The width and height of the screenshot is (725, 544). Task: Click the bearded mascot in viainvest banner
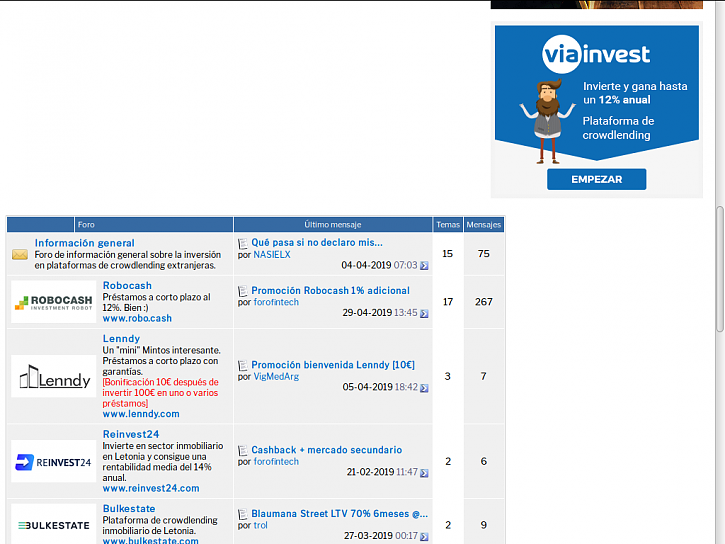pos(547,122)
